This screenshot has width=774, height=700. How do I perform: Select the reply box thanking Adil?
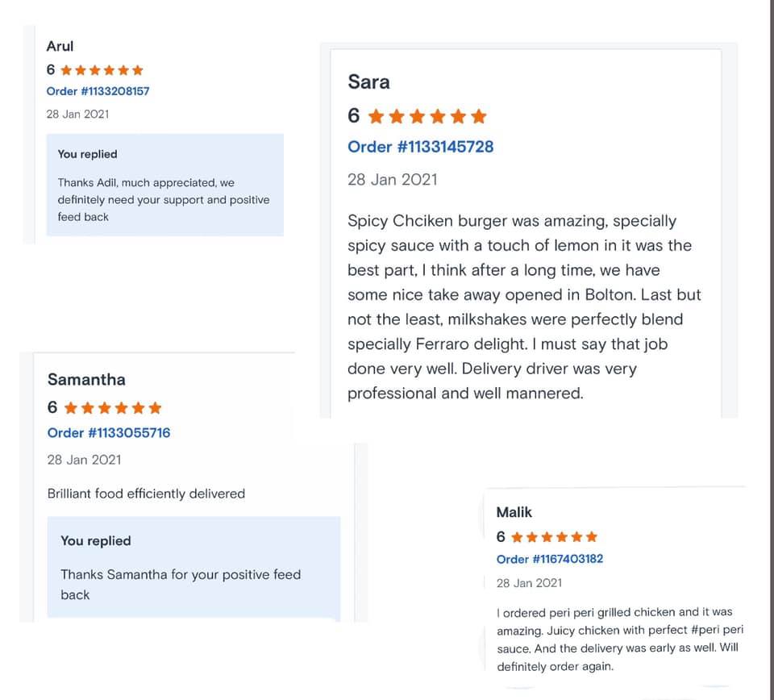coord(164,185)
